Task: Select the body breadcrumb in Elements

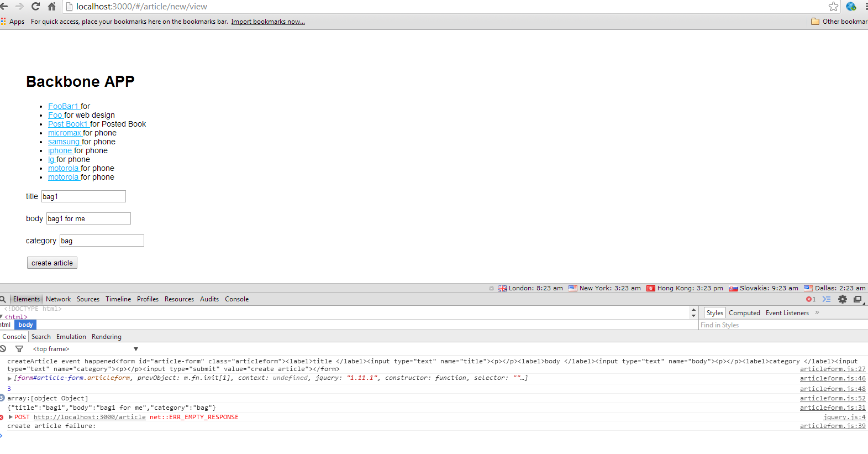Action: pyautogui.click(x=25, y=325)
